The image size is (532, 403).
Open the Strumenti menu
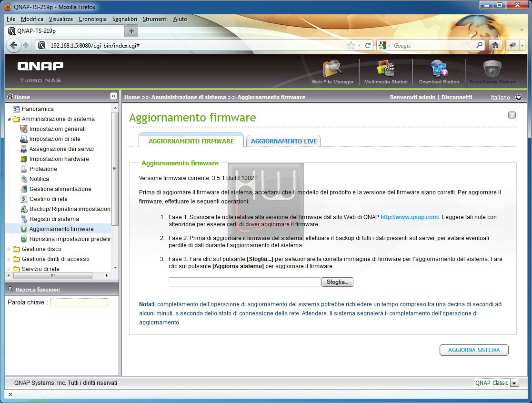pos(155,19)
